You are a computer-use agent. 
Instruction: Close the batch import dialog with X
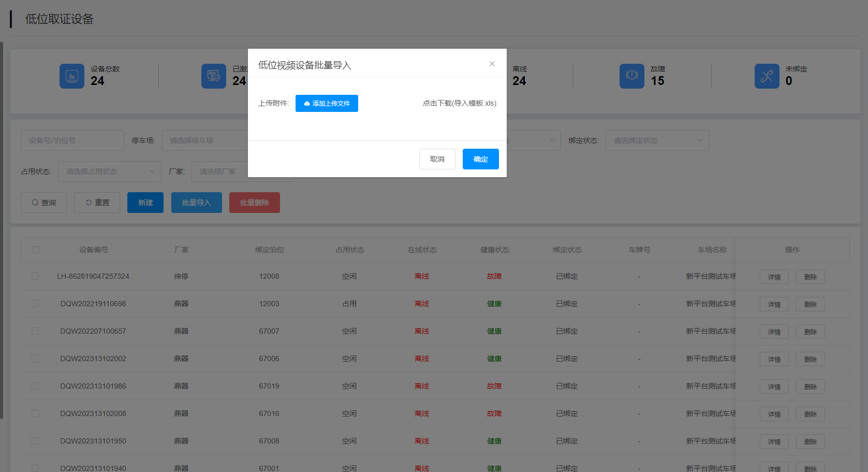click(492, 64)
